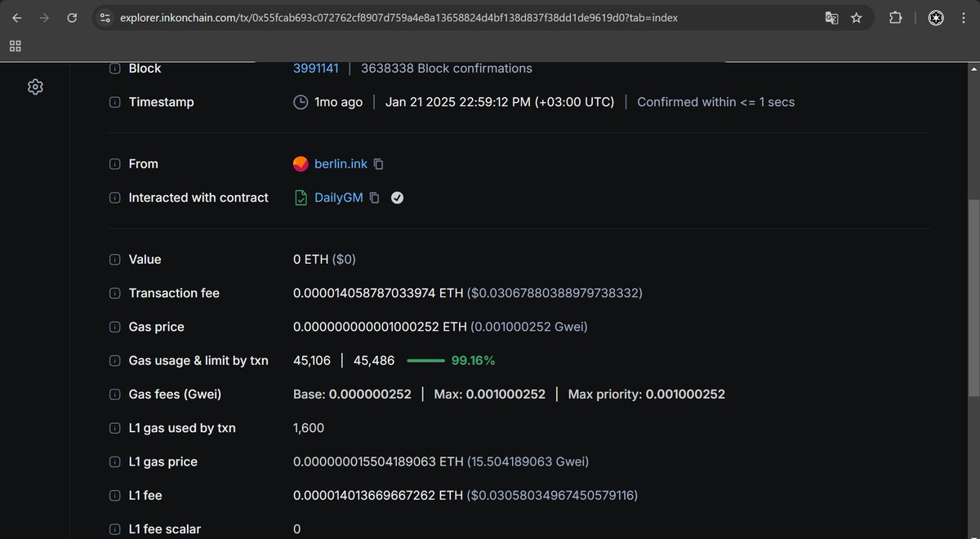
Task: Click the gas price ETH amount
Action: pos(380,327)
